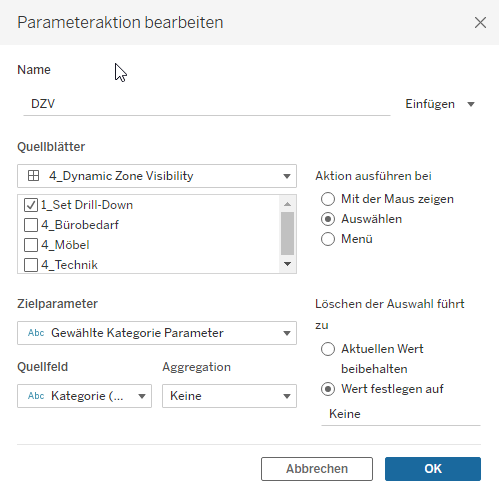
Task: Open the 4_Dynamic Zone Visibility source dropdown
Action: pyautogui.click(x=157, y=176)
